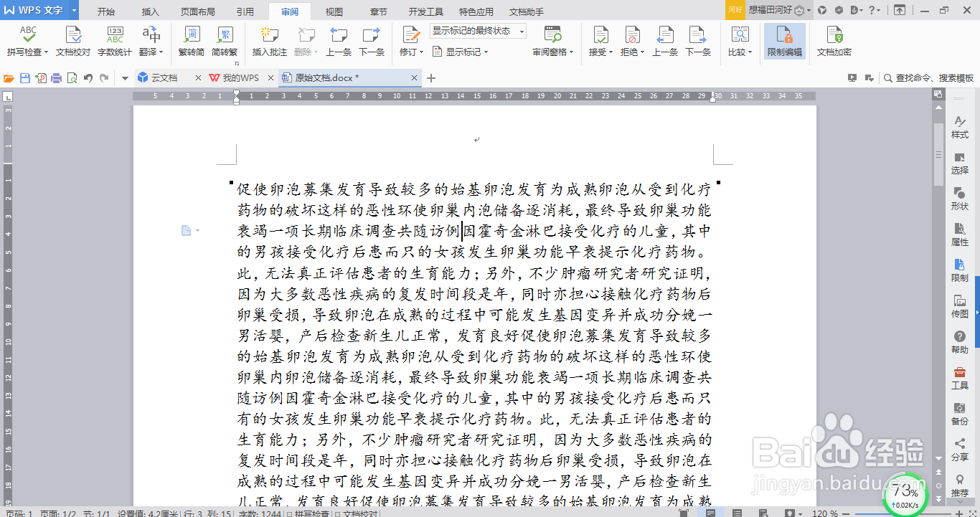Screen dimensions: 980x517
Task: Toggle 拼写检查 in the status bar
Action: [308, 513]
